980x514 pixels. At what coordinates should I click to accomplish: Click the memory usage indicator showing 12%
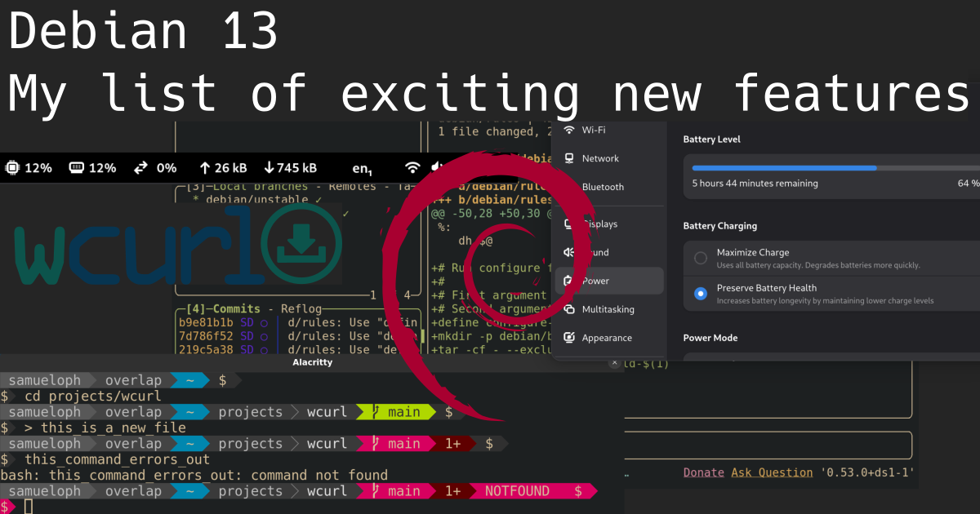point(92,168)
